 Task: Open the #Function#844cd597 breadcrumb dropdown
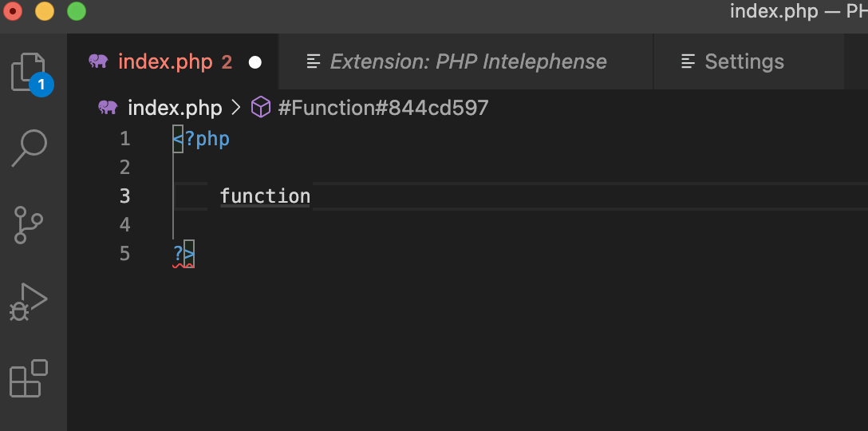tap(383, 108)
